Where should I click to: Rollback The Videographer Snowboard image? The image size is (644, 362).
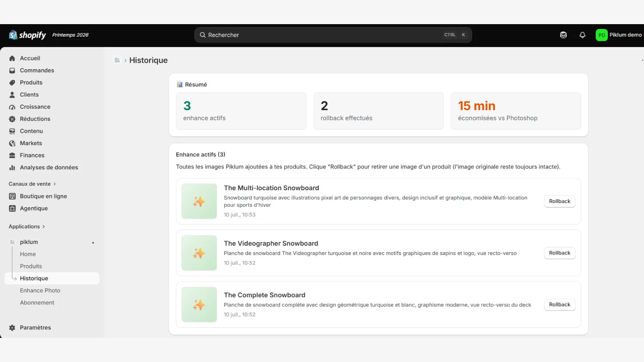tap(559, 253)
